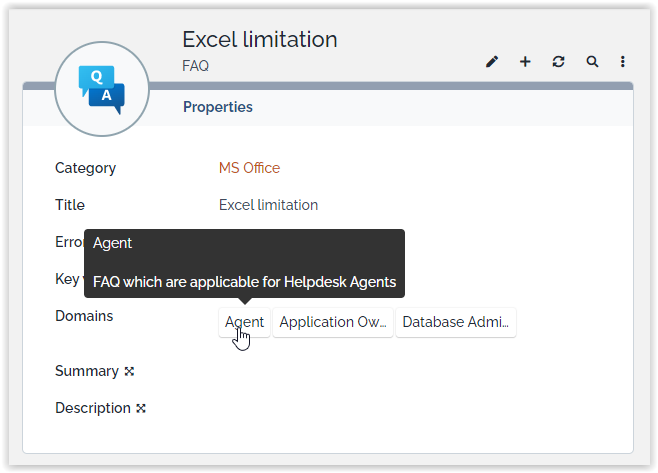Expand the Summary field icon
This screenshot has height=473, width=658.
129,371
